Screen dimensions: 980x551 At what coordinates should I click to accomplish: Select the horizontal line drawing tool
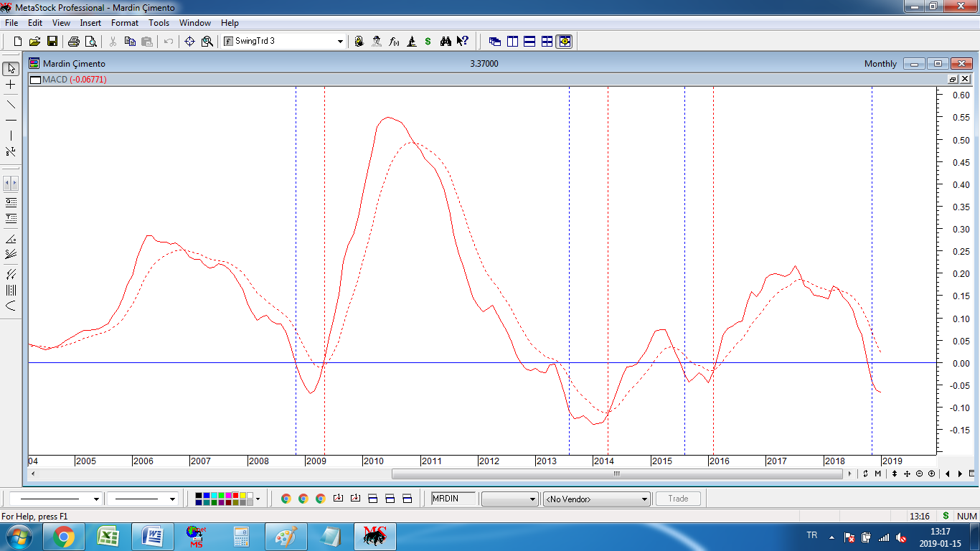[11, 121]
